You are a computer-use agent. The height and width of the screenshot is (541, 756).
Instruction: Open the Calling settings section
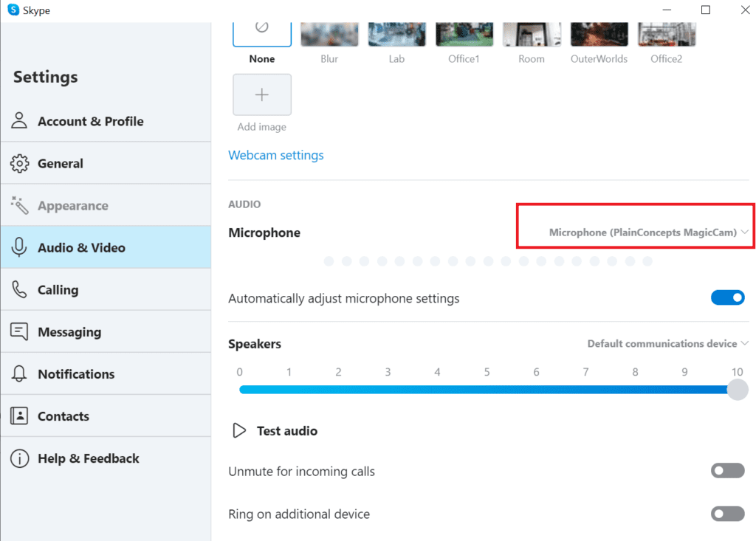(59, 289)
